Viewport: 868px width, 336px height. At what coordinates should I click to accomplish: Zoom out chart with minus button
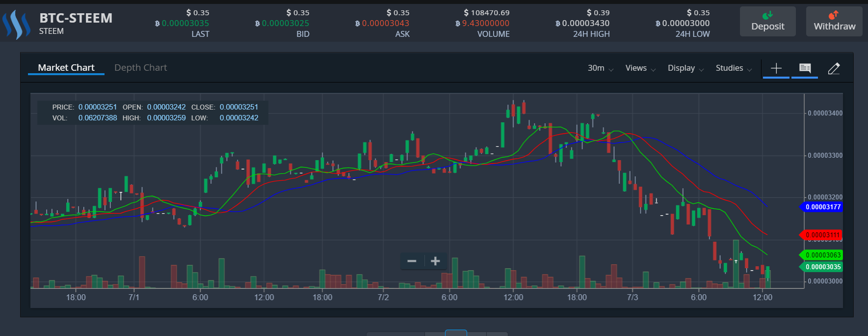coord(412,261)
